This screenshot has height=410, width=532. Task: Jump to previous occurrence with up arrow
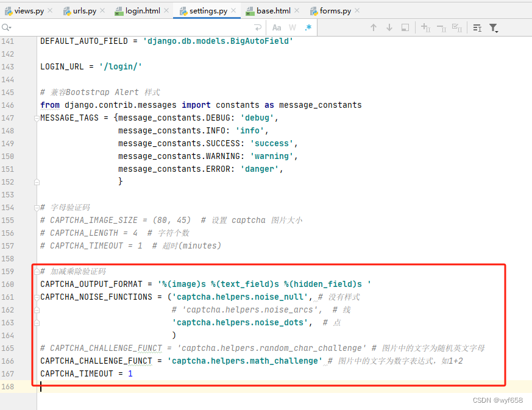[x=374, y=27]
